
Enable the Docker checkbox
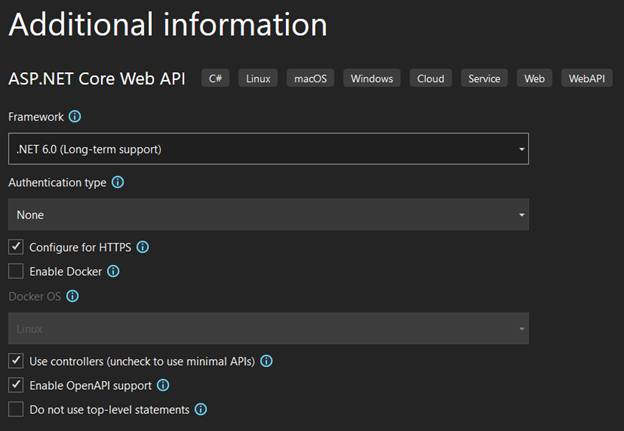pyautogui.click(x=16, y=271)
